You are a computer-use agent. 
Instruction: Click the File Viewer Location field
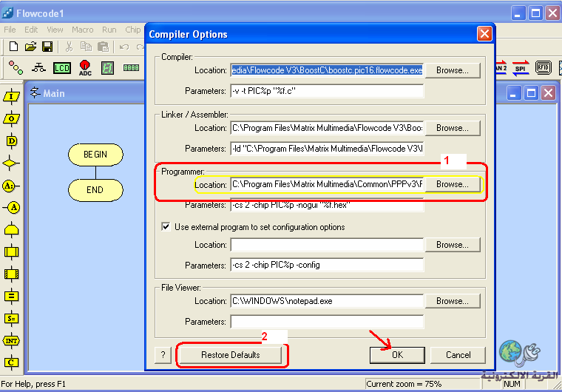tap(327, 301)
